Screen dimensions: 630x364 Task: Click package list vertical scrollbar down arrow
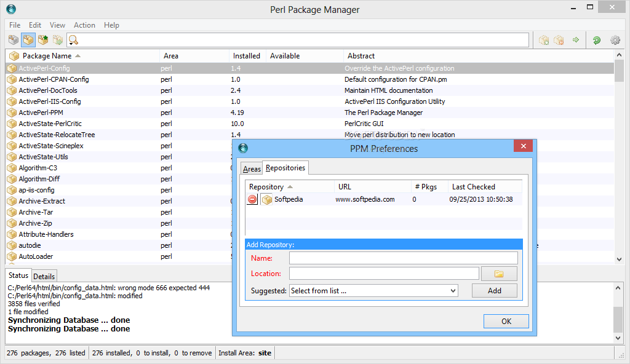click(619, 259)
